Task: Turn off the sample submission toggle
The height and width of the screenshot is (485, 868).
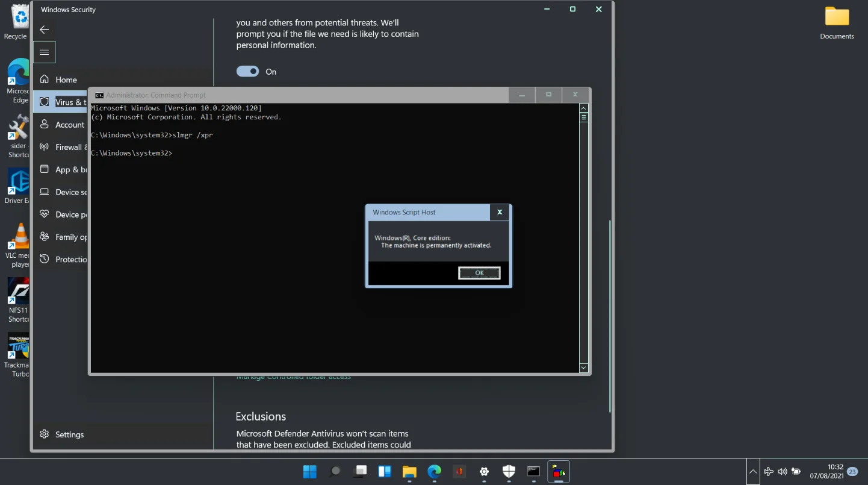Action: [x=247, y=72]
